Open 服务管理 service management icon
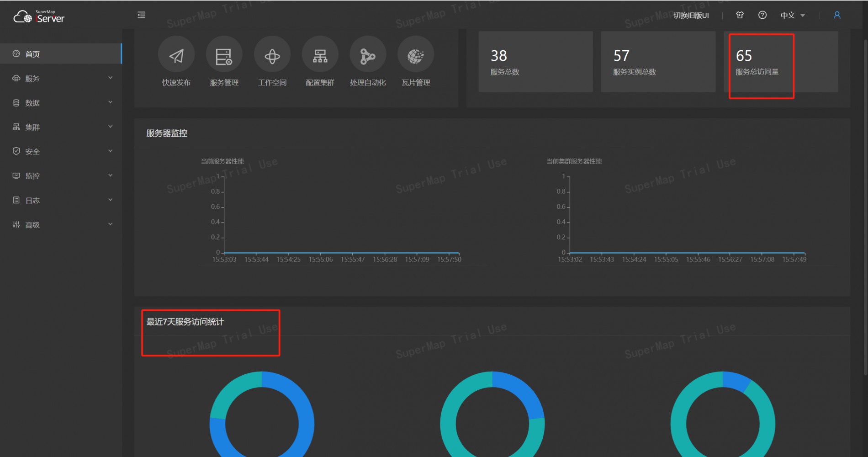 pos(224,55)
